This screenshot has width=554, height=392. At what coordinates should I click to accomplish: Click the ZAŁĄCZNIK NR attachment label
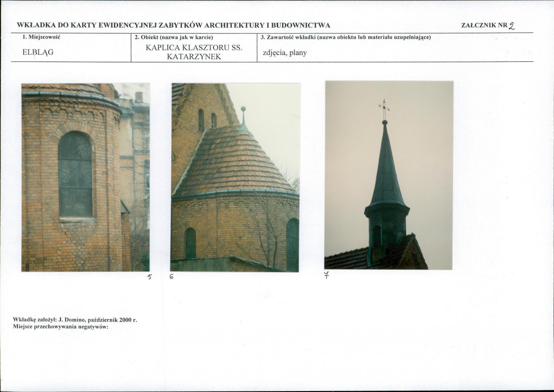[x=484, y=25]
